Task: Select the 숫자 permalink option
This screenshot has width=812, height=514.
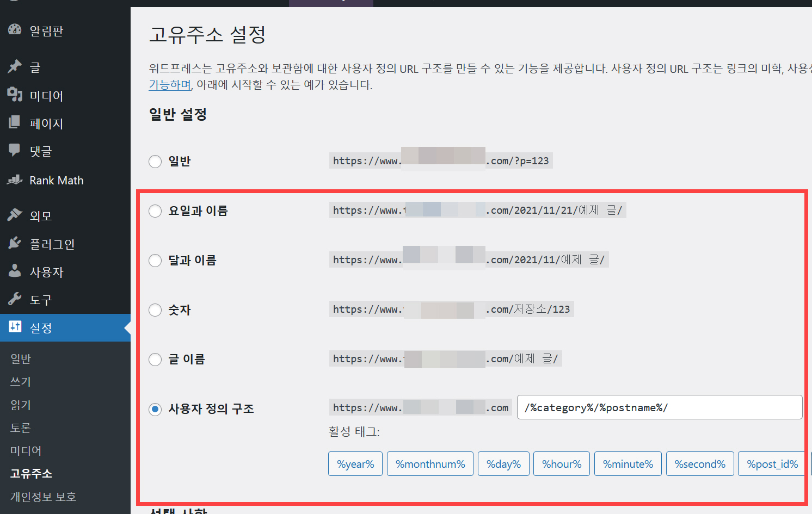Action: point(155,310)
